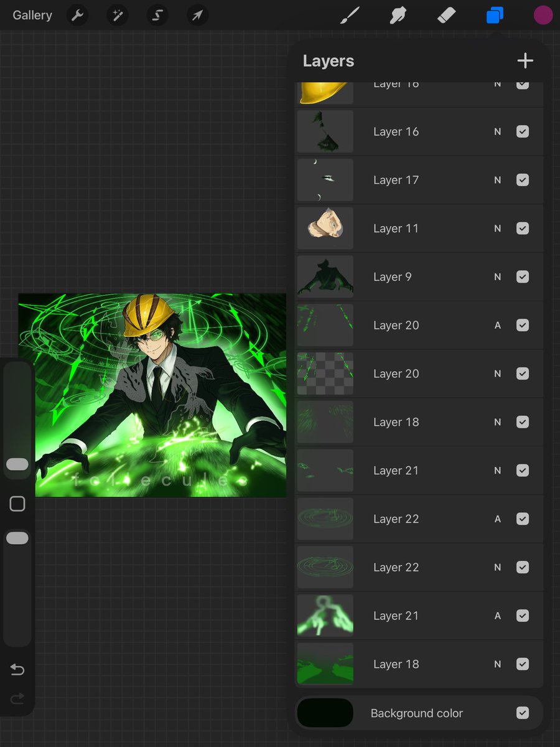Toggle visibility of Layer 11

tap(523, 228)
